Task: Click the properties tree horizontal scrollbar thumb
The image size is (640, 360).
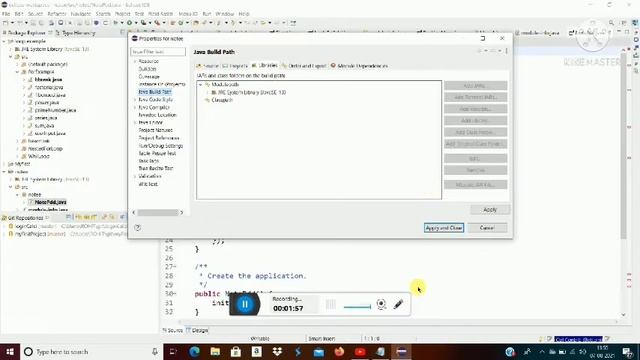Action: (x=158, y=213)
